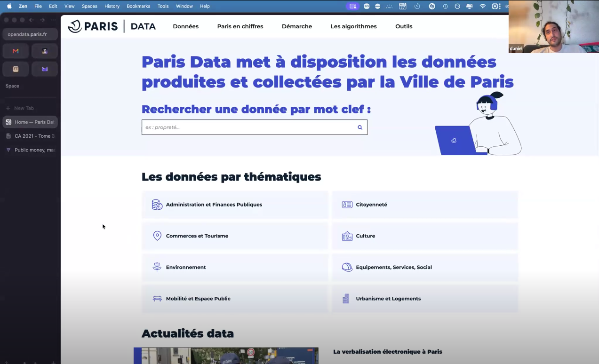599x364 pixels.
Task: Open the pinned Gmail icon in sidebar
Action: pyautogui.click(x=16, y=51)
